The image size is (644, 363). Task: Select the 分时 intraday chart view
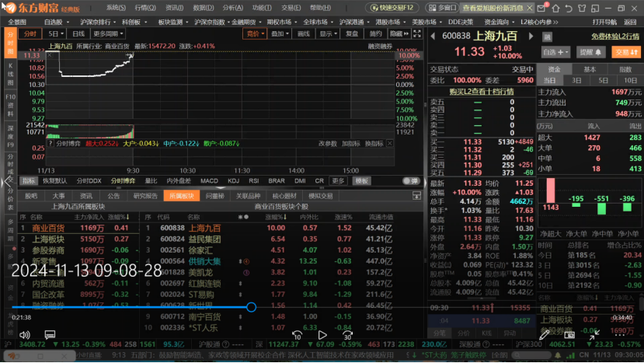30,33
